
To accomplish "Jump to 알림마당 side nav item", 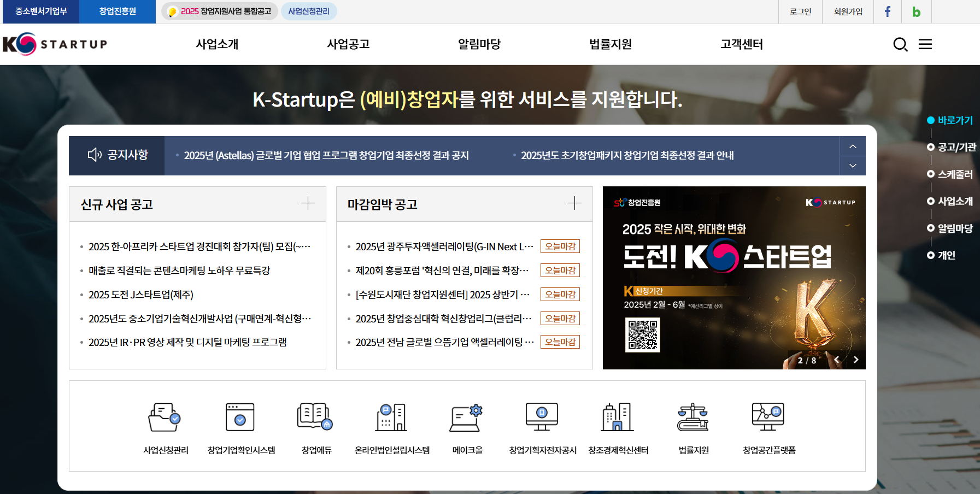I will tap(950, 228).
